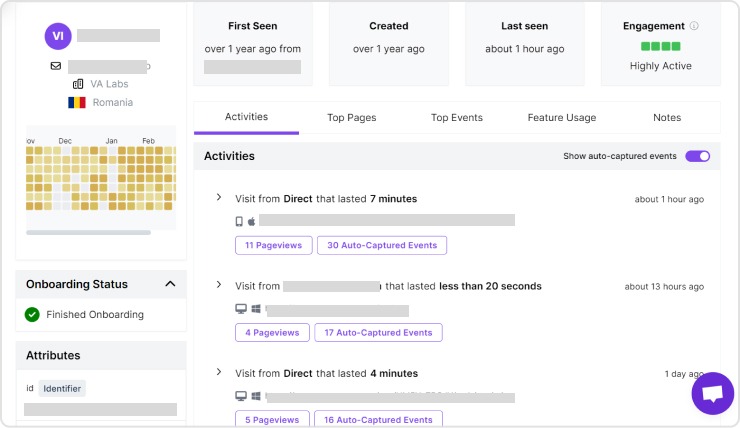Click the Created 'over 1 year ago' value
Screen dimensions: 740x428
point(389,49)
